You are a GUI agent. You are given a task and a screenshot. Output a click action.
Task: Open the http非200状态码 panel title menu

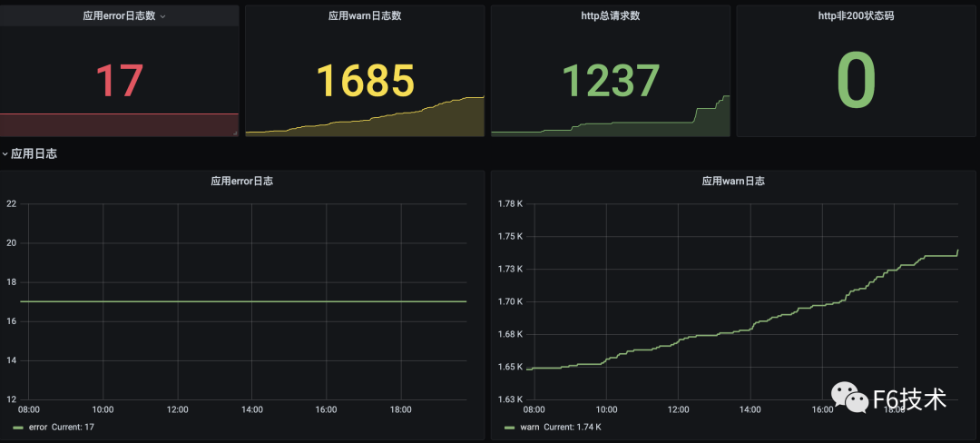tap(856, 15)
